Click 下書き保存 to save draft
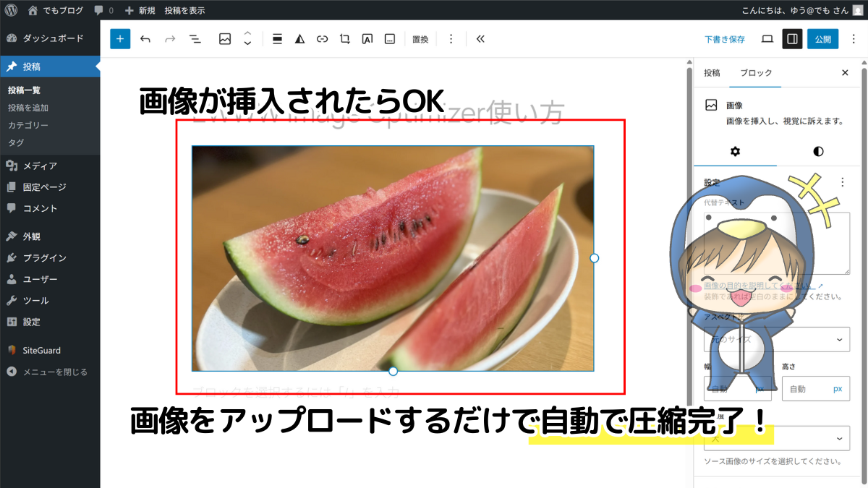Image resolution: width=868 pixels, height=488 pixels. click(x=725, y=39)
